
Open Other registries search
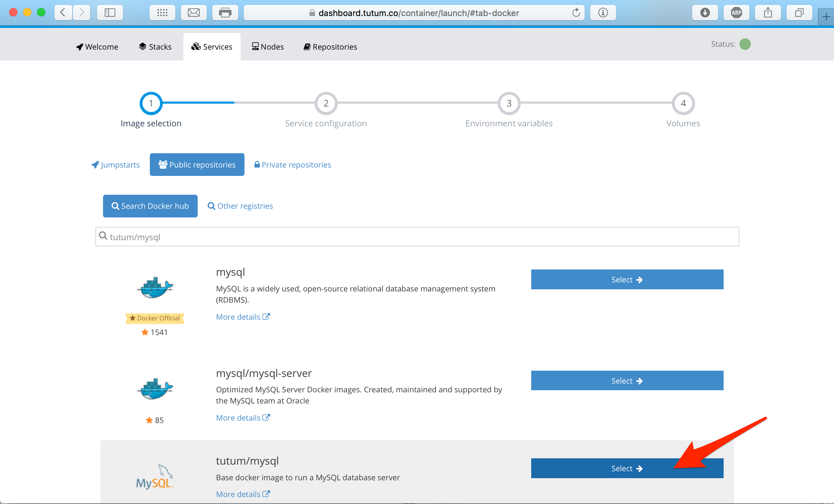[x=240, y=206]
